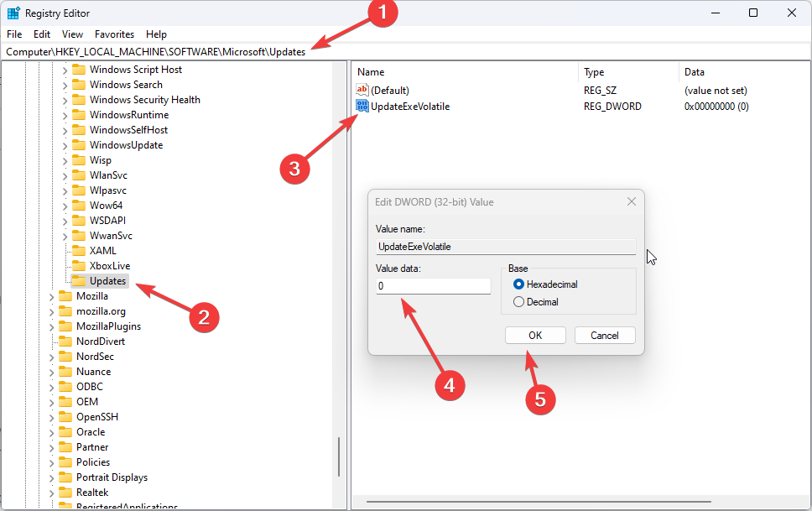The width and height of the screenshot is (812, 511).
Task: Click the WindowsUpdate folder icon
Action: point(79,145)
